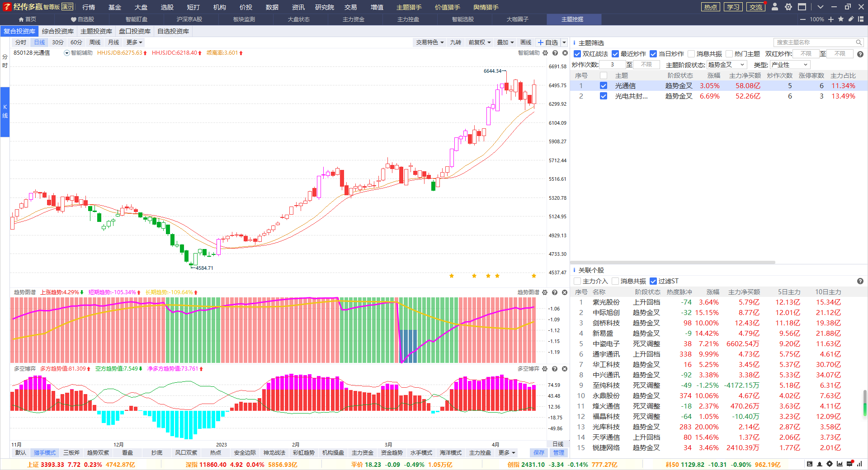868x470 pixels.
Task: Expand the title bar chevron menu
Action: [x=821, y=7]
